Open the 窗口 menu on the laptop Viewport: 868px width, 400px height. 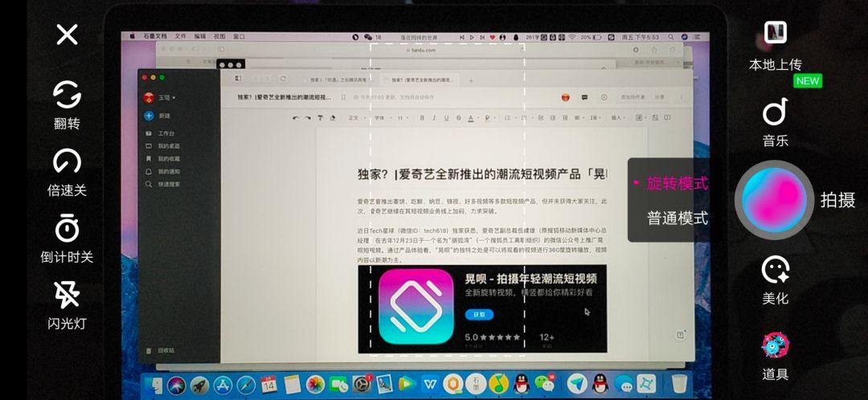pos(240,36)
